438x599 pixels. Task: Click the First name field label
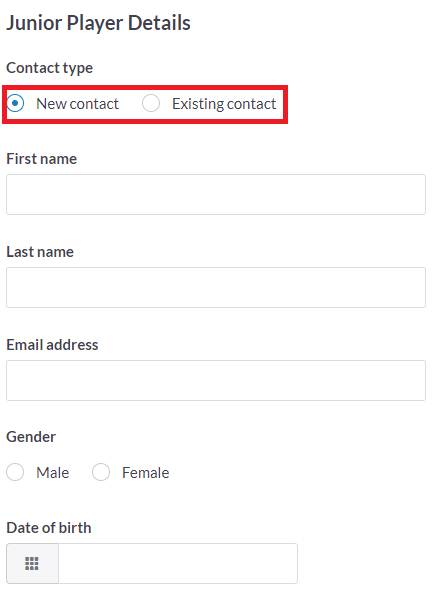pyautogui.click(x=42, y=159)
